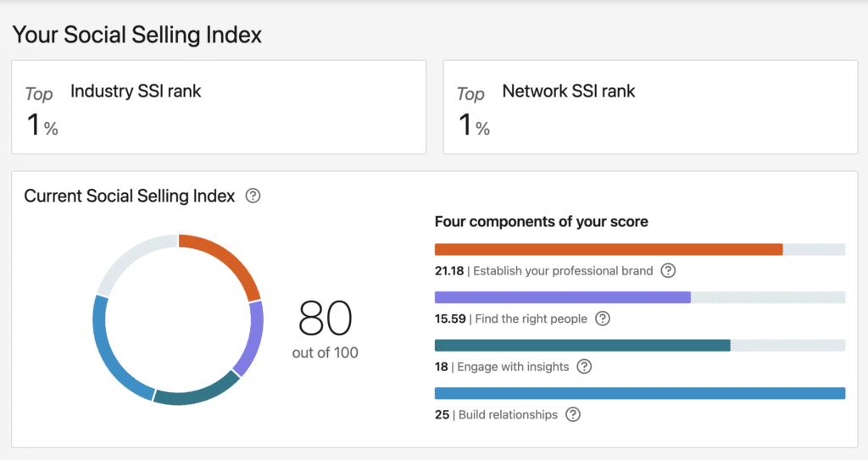This screenshot has width=868, height=460.
Task: Click the orange professional brand progress bar
Action: pyautogui.click(x=608, y=249)
